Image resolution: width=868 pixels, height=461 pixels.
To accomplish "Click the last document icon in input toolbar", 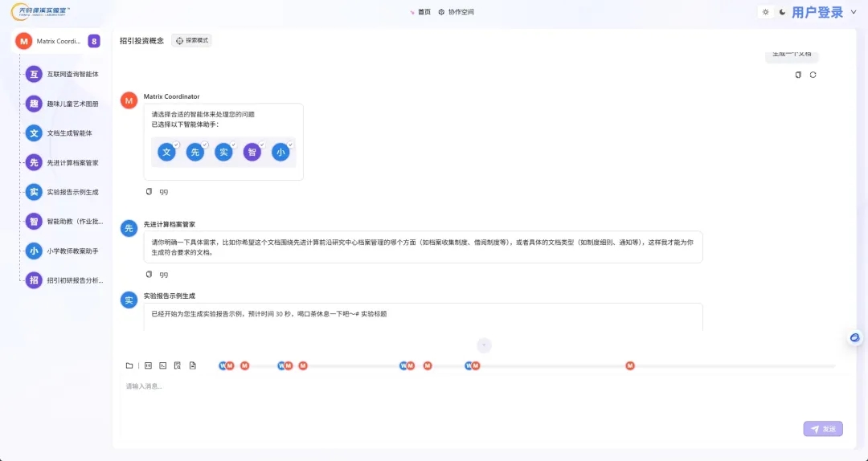I will tap(193, 365).
